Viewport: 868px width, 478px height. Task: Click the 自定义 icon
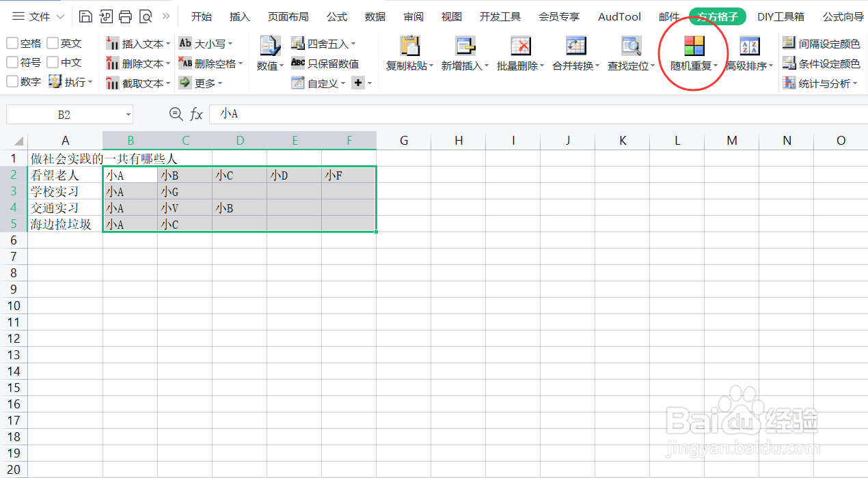(298, 83)
